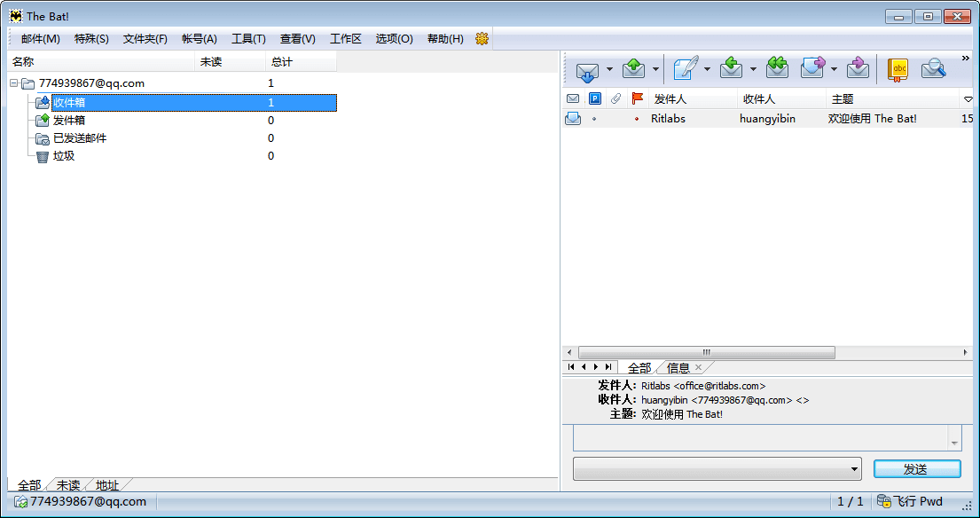The height and width of the screenshot is (518, 980).
Task: Click the forward message toolbar icon
Action: coord(812,69)
